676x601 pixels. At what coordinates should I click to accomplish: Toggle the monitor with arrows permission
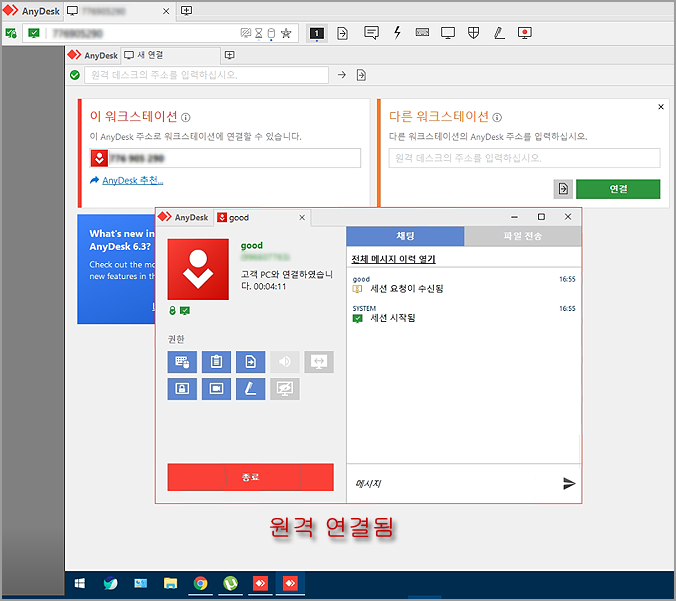319,362
